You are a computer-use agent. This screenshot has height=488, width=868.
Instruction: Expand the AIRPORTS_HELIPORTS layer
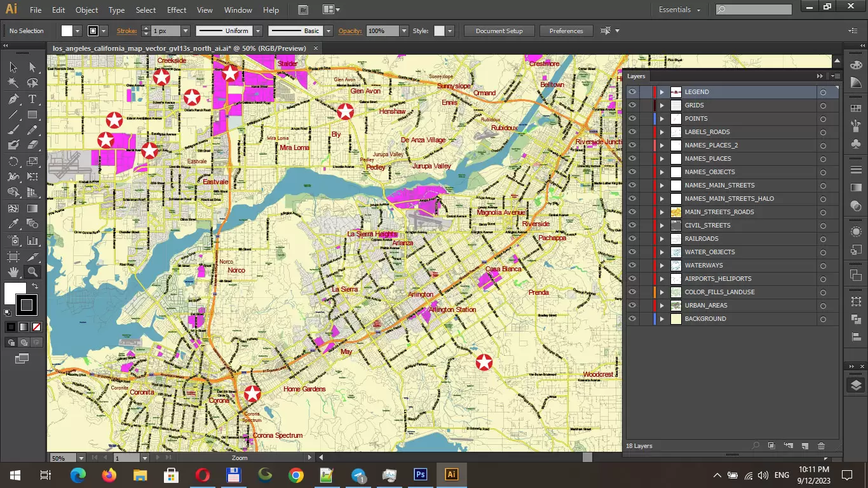(x=661, y=279)
